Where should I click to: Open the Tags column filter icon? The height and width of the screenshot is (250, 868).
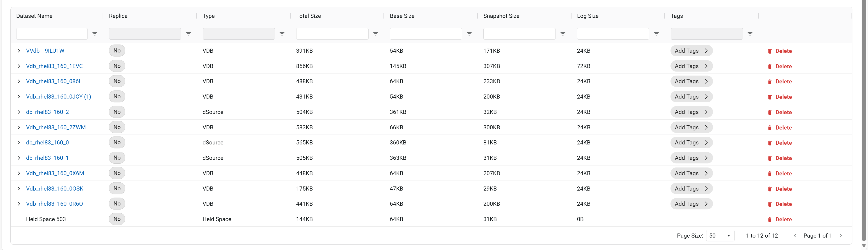click(x=750, y=34)
